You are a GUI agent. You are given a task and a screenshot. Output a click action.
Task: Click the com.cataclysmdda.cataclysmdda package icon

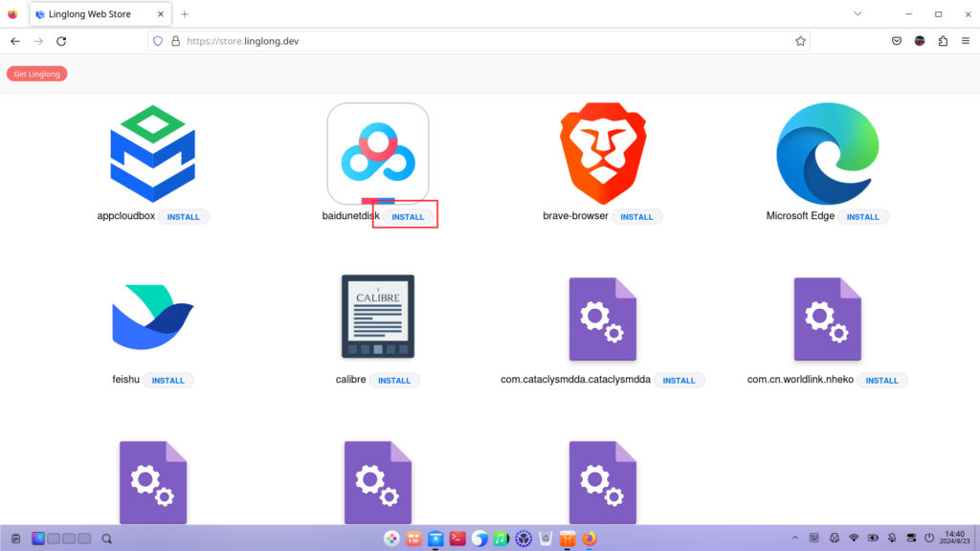(602, 319)
